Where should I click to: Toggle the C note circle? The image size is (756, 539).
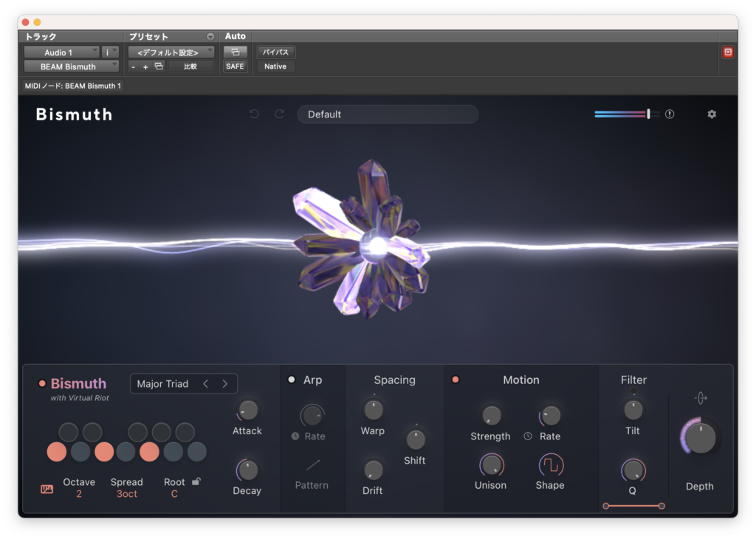coord(57,452)
